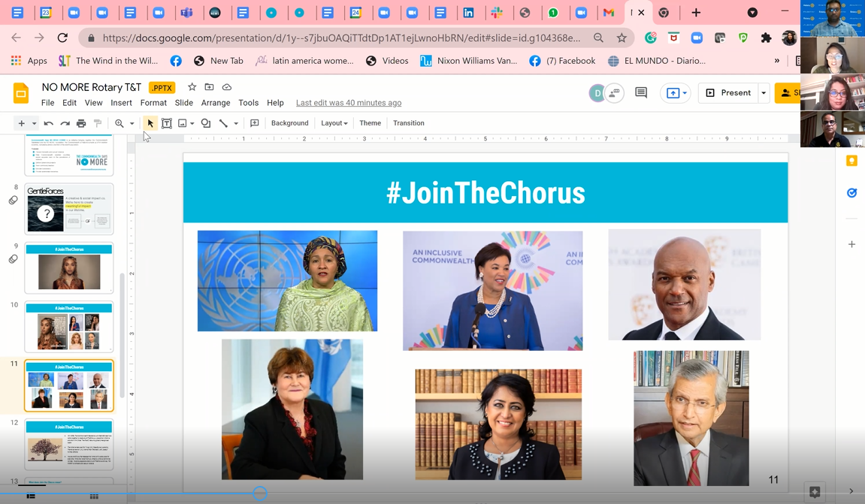Expand the Layout dropdown
865x504 pixels.
(x=334, y=123)
